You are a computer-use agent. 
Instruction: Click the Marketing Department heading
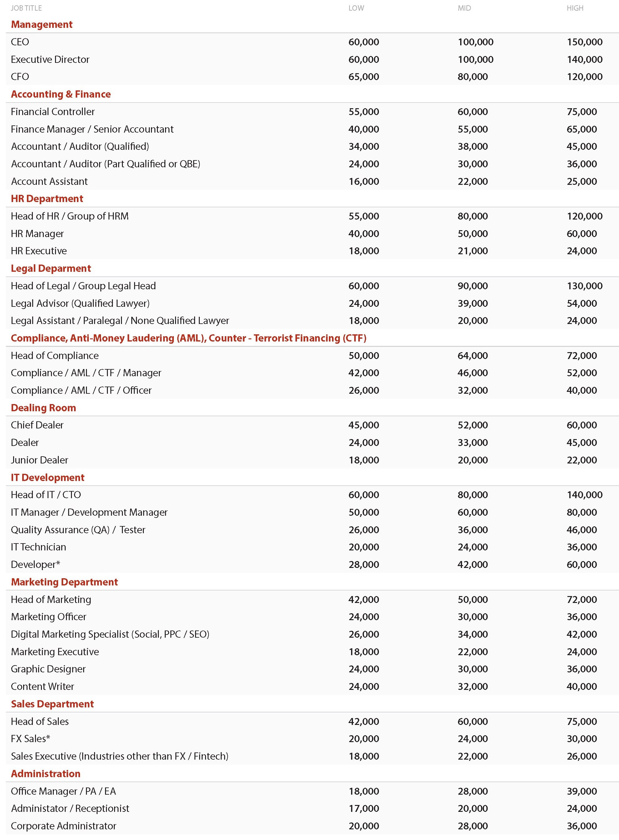click(x=64, y=582)
